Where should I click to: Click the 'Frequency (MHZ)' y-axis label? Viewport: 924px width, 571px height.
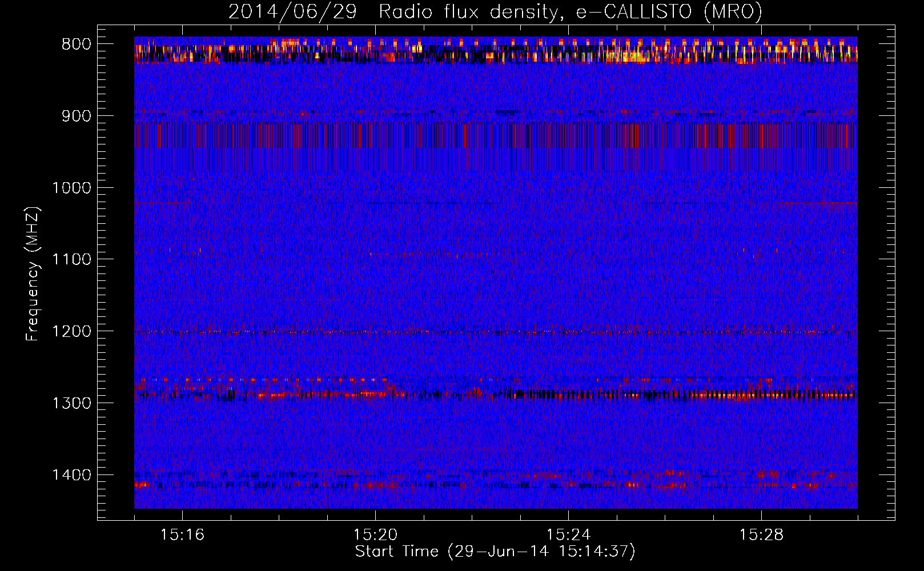tap(33, 274)
